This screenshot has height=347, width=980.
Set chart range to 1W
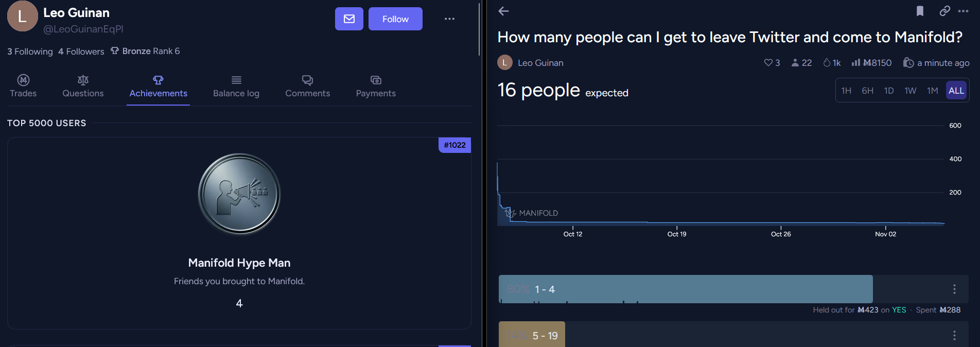[x=911, y=91]
